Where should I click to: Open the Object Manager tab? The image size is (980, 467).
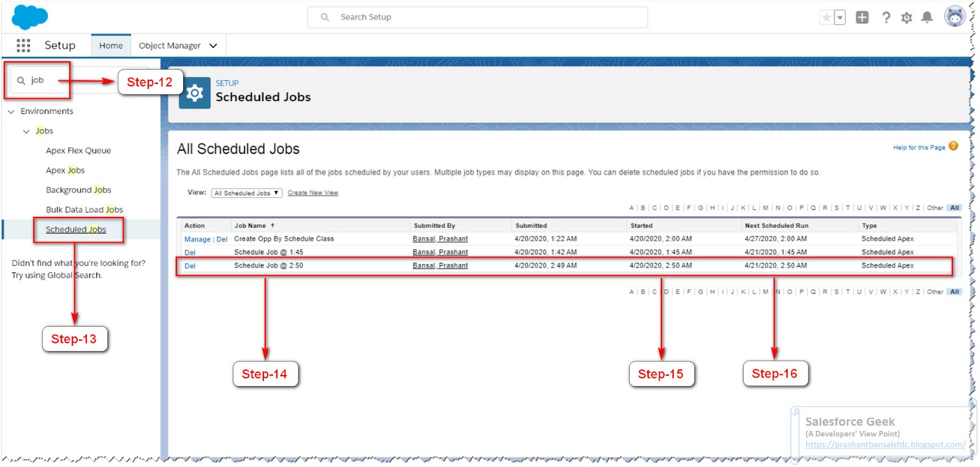[x=170, y=45]
